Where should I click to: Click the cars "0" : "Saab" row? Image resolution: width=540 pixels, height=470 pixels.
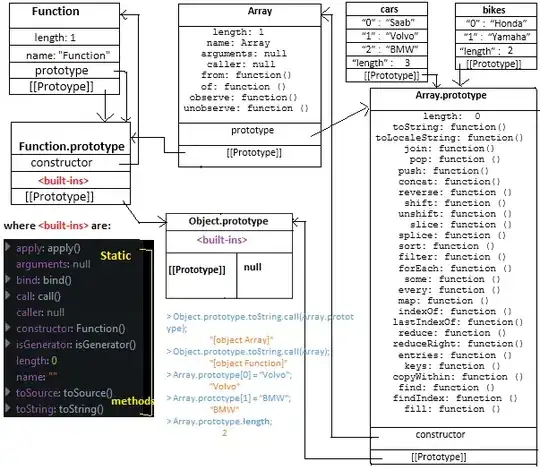pos(387,23)
